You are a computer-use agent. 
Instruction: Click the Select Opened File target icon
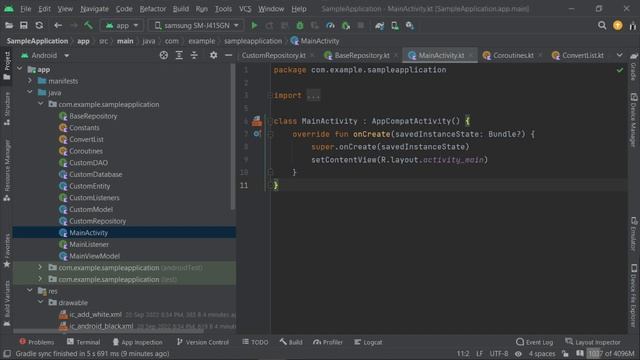click(164, 55)
